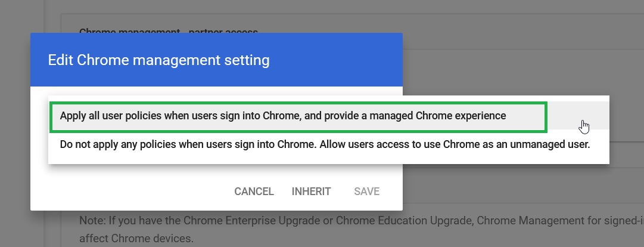Select "Apply all user policies" option

[x=329, y=116]
